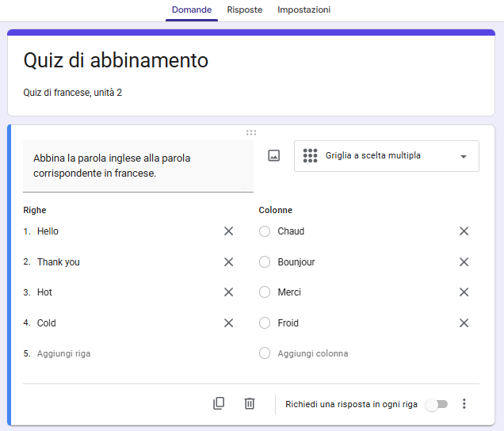Edit the Merci column label
Image resolution: width=504 pixels, height=431 pixels.
tap(289, 292)
